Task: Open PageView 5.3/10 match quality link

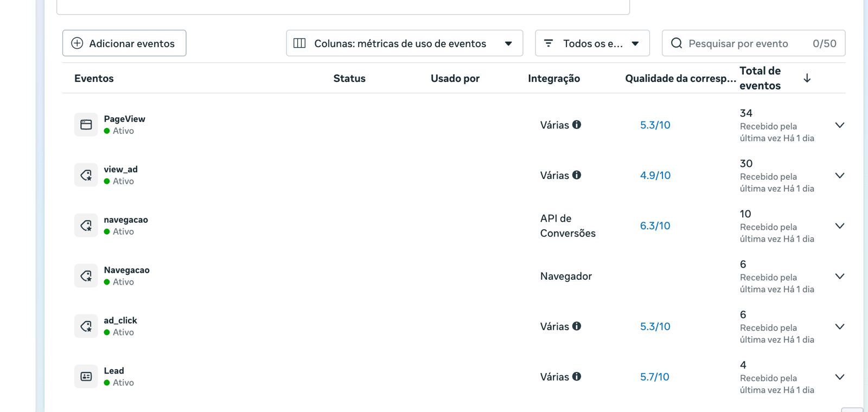Action: point(655,125)
